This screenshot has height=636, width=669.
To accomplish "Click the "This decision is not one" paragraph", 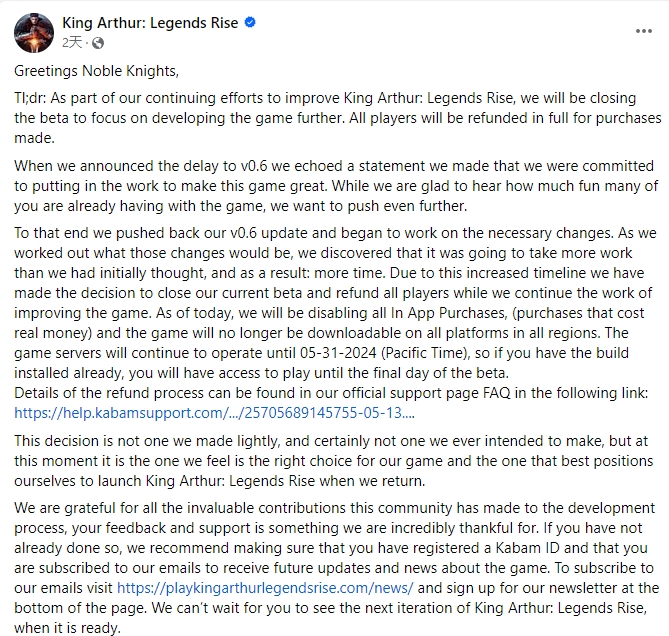I will tap(334, 461).
